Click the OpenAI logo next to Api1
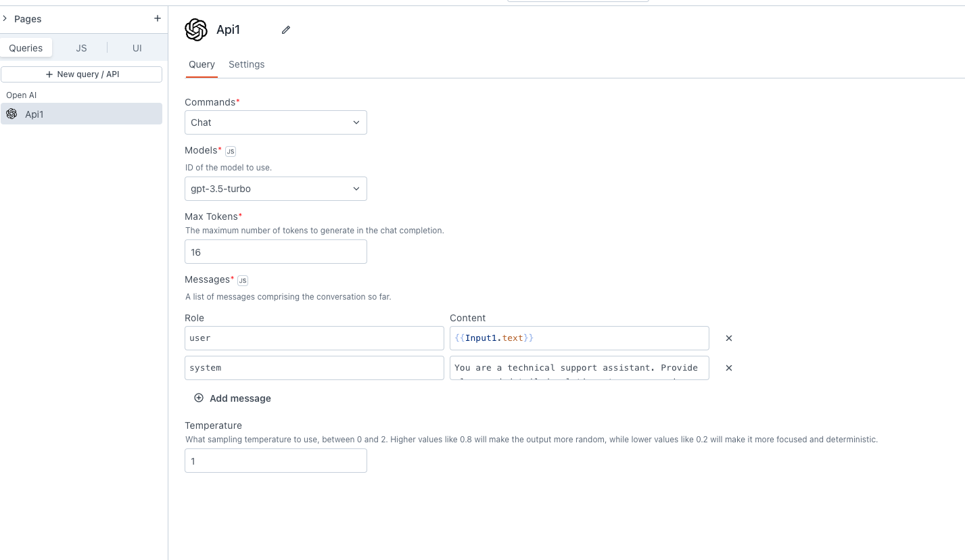Image resolution: width=965 pixels, height=560 pixels. click(195, 30)
